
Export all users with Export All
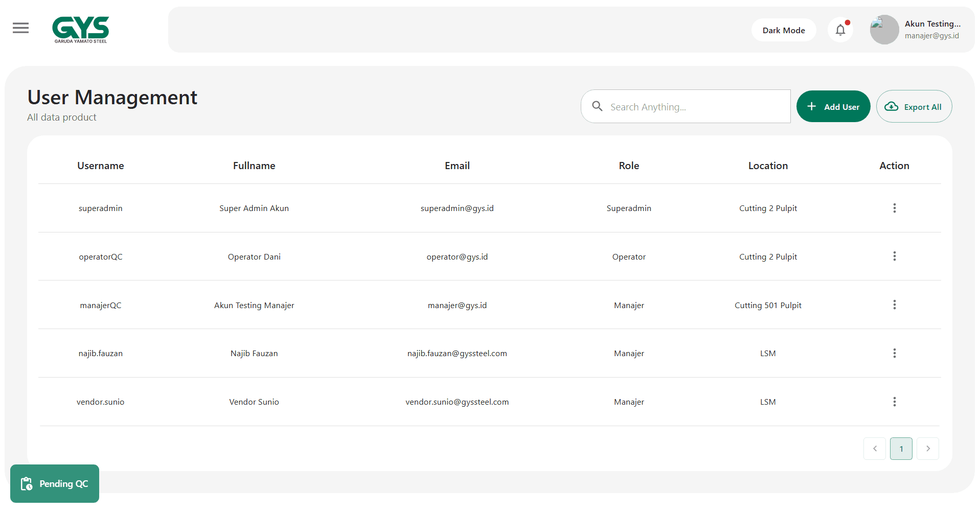(x=914, y=107)
